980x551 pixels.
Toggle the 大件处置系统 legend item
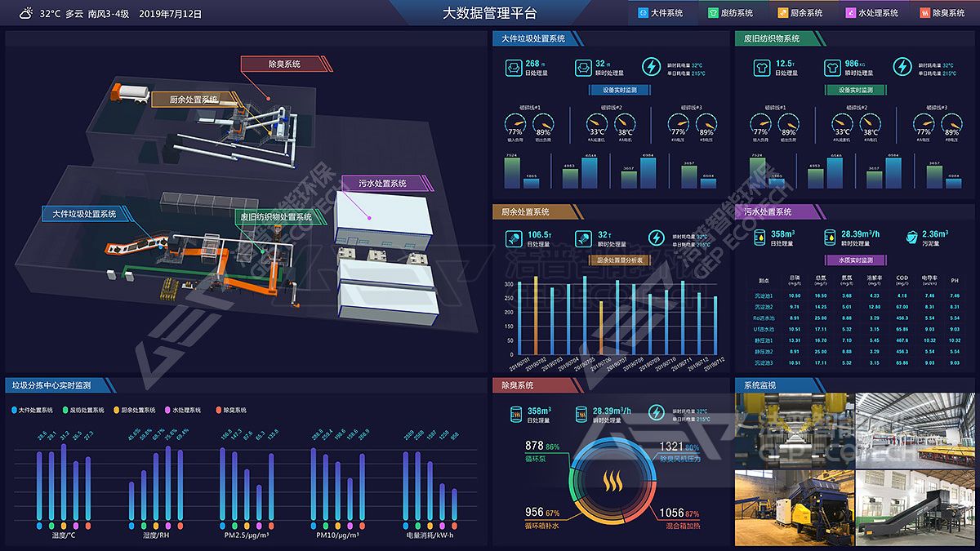[x=33, y=410]
